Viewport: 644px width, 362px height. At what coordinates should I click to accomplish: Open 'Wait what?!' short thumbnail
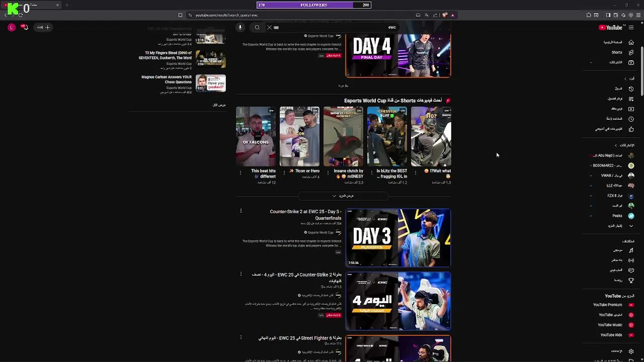tap(431, 136)
